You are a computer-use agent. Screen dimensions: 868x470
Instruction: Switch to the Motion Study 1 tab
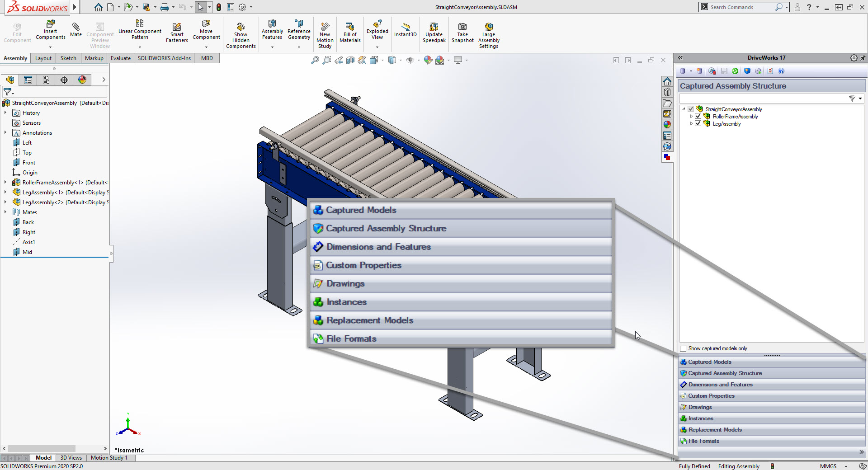pos(109,458)
